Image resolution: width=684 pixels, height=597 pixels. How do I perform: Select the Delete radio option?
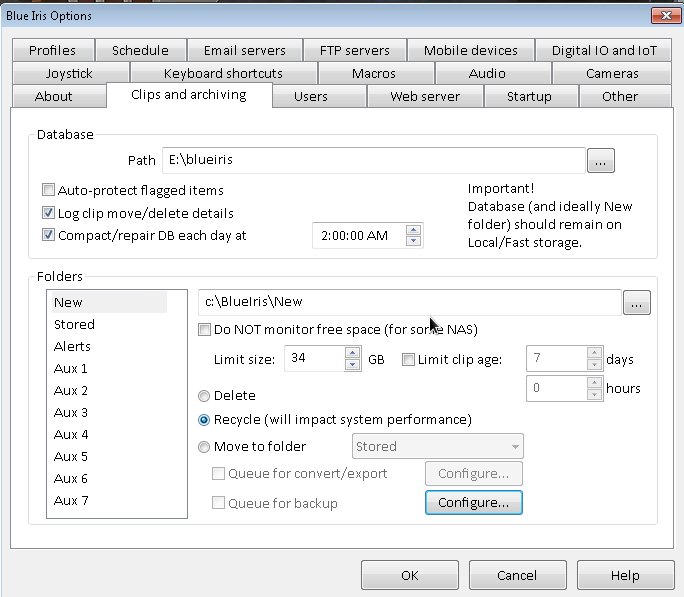205,395
